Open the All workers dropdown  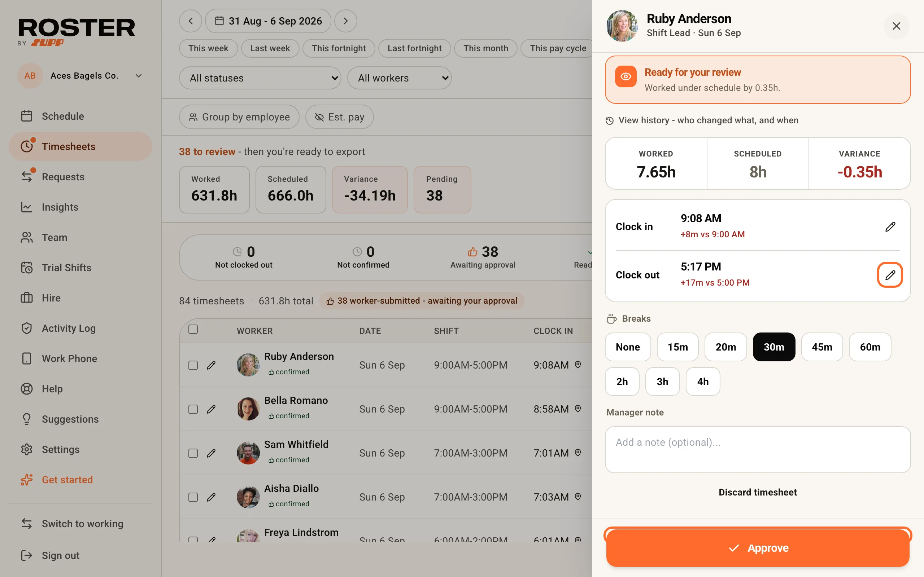(x=399, y=78)
